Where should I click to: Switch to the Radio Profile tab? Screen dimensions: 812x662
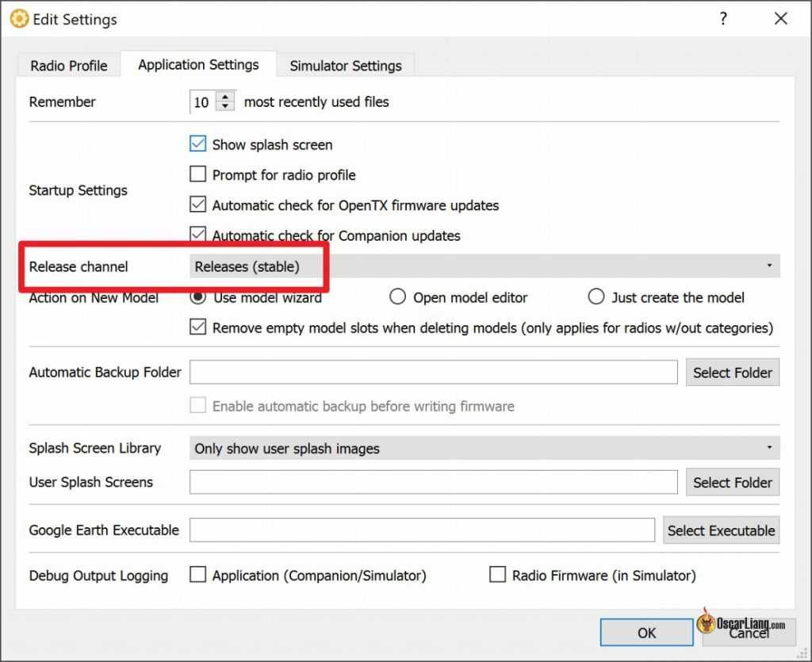[69, 66]
